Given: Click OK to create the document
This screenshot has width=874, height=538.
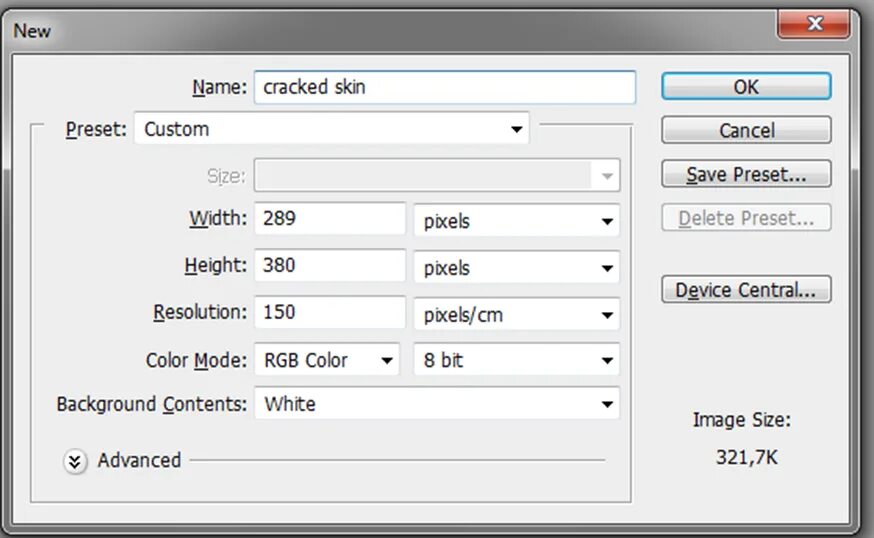Looking at the screenshot, I should [x=746, y=87].
